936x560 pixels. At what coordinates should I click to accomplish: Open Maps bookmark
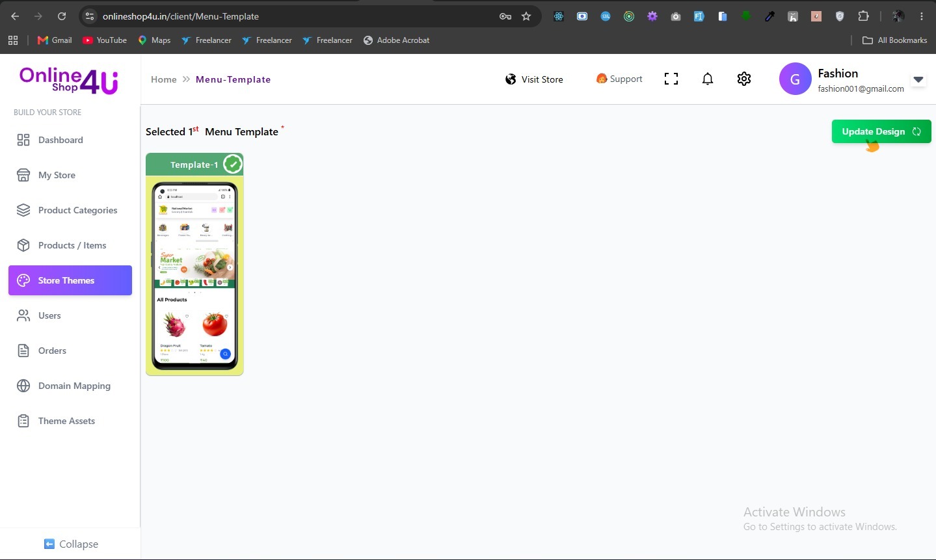(x=154, y=40)
